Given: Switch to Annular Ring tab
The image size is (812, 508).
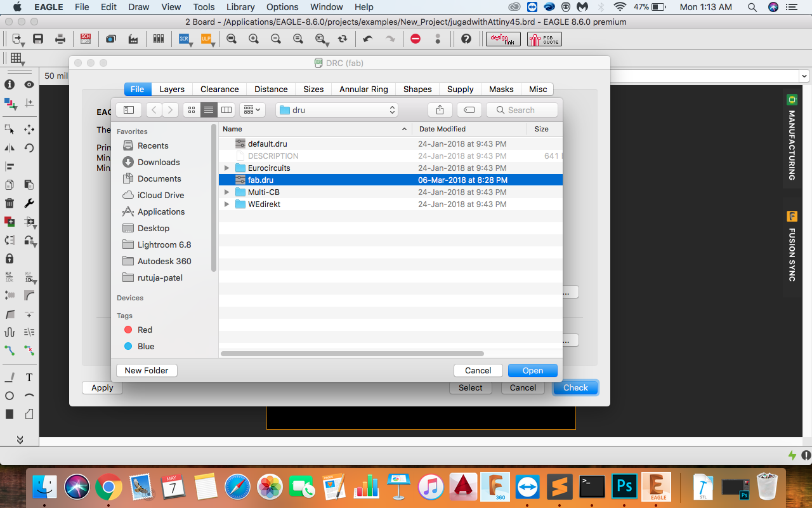Looking at the screenshot, I should (x=363, y=89).
